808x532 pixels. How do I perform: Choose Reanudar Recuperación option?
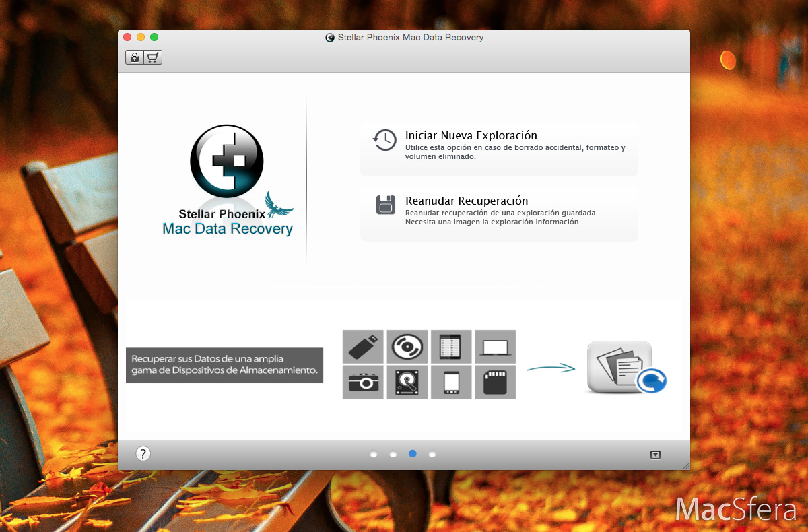click(x=499, y=214)
